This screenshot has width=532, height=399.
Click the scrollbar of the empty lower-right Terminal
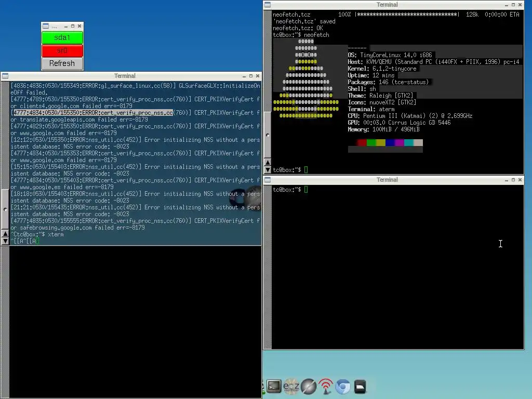[x=268, y=267]
